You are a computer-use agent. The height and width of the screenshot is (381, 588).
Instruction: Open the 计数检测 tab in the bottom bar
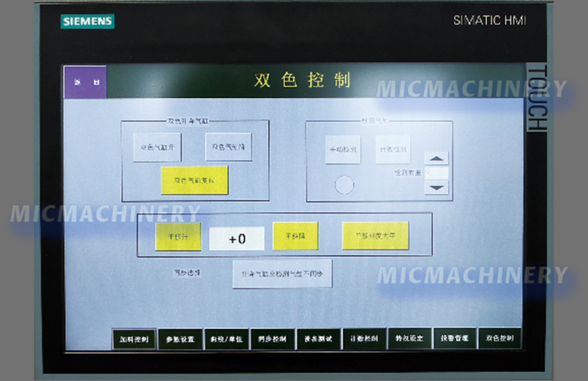coord(364,338)
